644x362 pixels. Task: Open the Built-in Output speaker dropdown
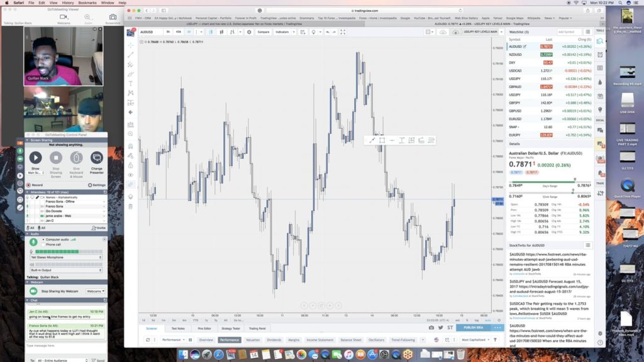point(65,270)
